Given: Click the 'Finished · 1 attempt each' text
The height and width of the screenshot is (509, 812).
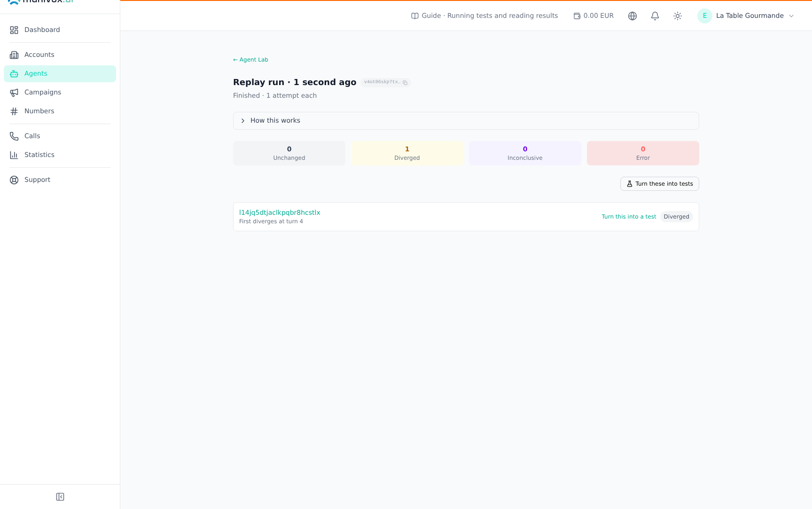Looking at the screenshot, I should click(x=275, y=95).
